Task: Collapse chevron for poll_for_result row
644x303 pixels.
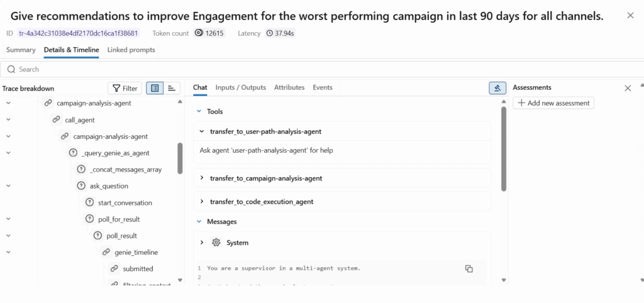Action: [x=8, y=219]
